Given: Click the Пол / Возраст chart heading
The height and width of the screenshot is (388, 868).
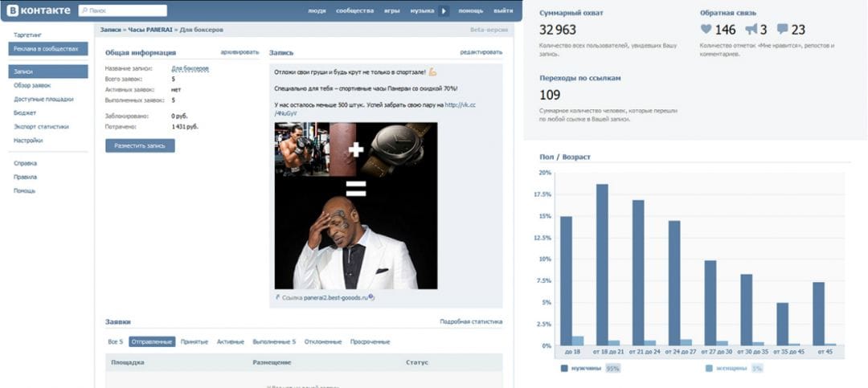Looking at the screenshot, I should [565, 157].
